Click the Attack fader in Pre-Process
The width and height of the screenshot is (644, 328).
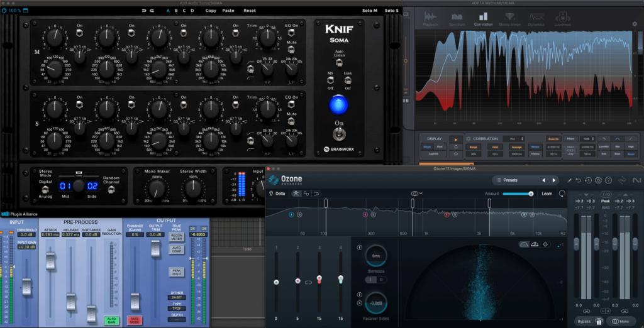pyautogui.click(x=50, y=261)
